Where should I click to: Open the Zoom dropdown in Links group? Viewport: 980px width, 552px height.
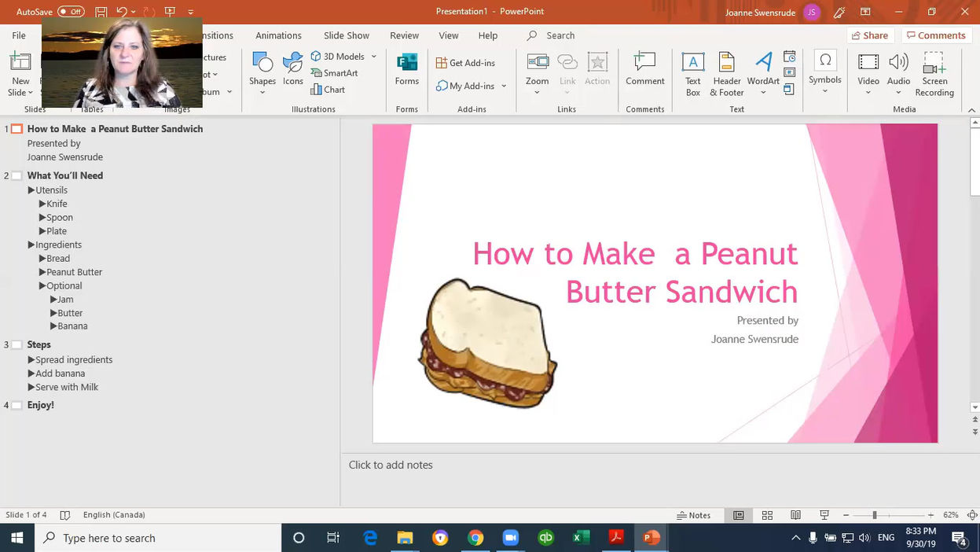tap(537, 93)
